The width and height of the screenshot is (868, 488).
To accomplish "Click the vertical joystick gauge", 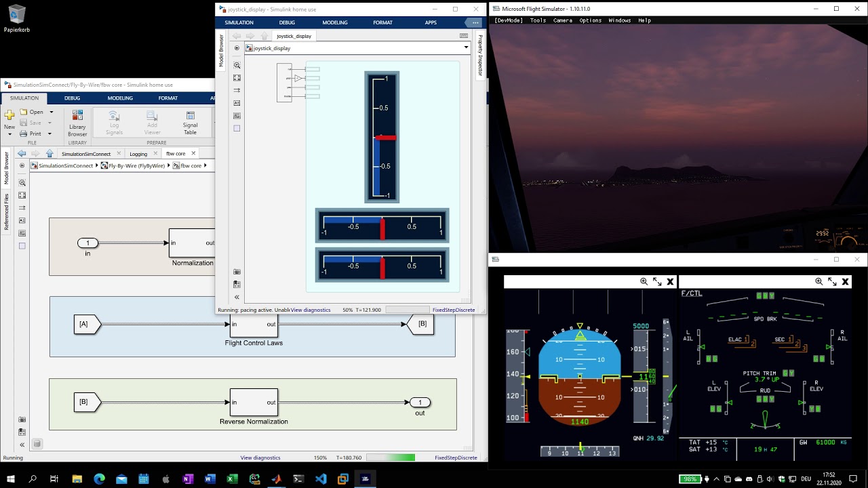I will 382,137.
